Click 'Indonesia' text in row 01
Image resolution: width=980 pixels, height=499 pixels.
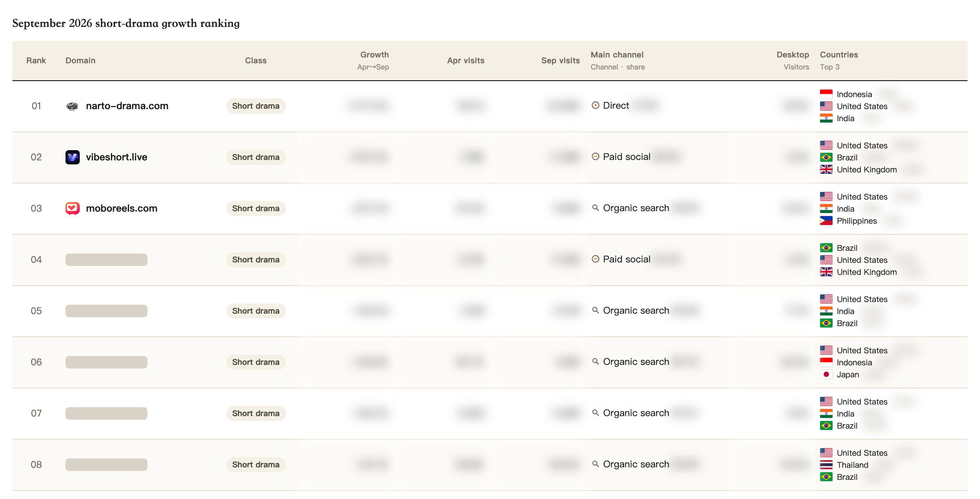coord(854,94)
